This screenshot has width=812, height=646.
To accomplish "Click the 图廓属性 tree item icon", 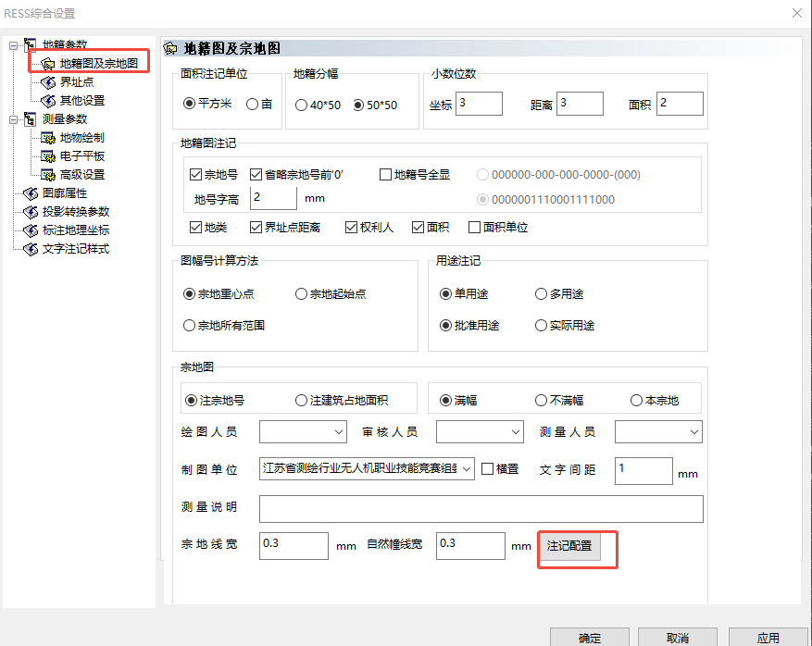I will [31, 193].
